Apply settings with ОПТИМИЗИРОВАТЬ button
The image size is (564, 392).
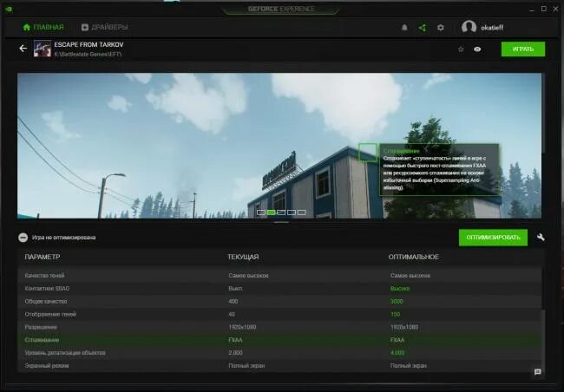(493, 238)
